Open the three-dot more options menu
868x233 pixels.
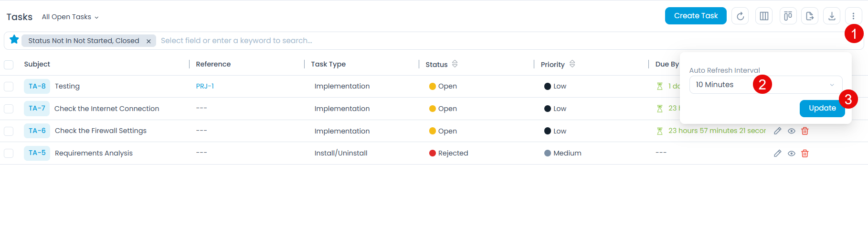[853, 16]
